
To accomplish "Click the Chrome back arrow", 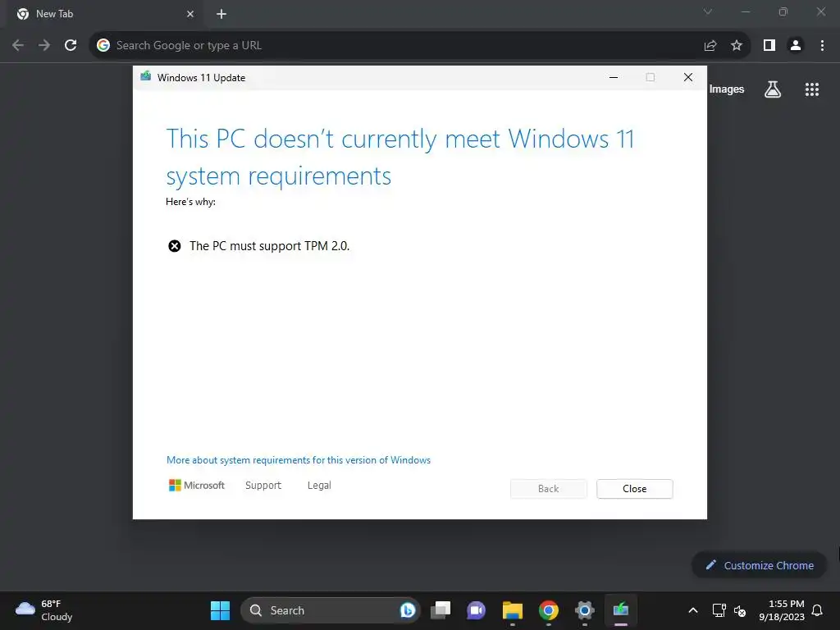I will tap(18, 46).
